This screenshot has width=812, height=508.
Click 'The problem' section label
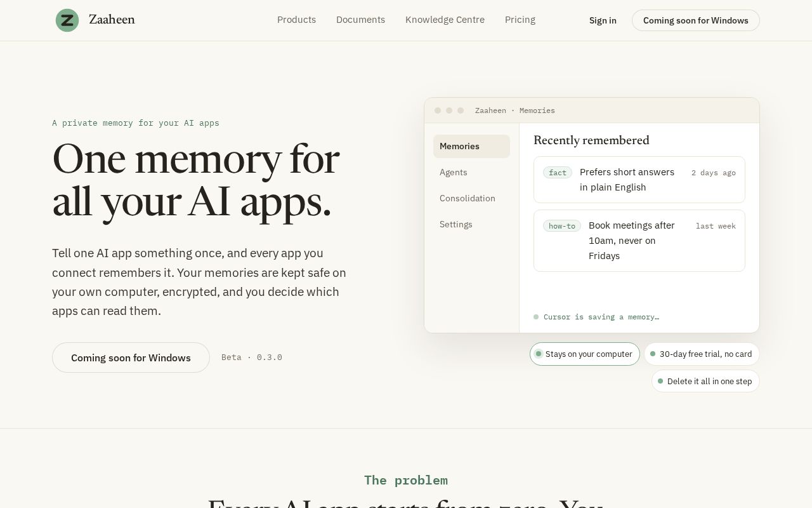(406, 480)
